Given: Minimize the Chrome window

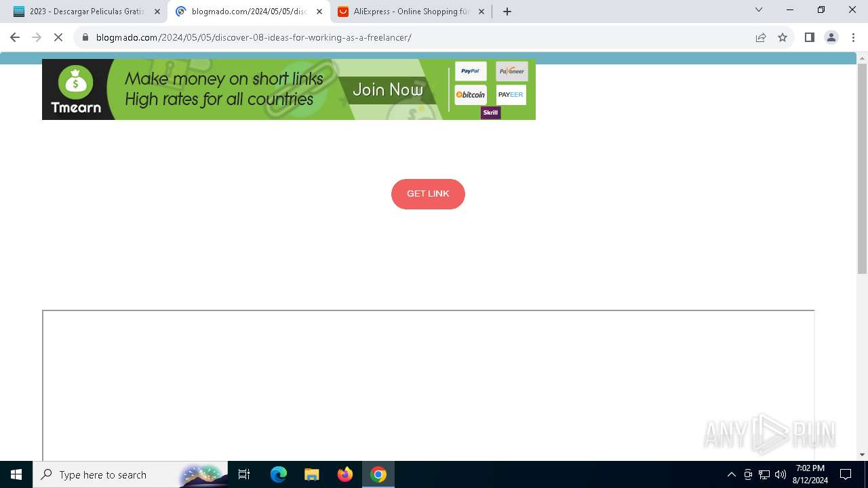Looking at the screenshot, I should 790,10.
